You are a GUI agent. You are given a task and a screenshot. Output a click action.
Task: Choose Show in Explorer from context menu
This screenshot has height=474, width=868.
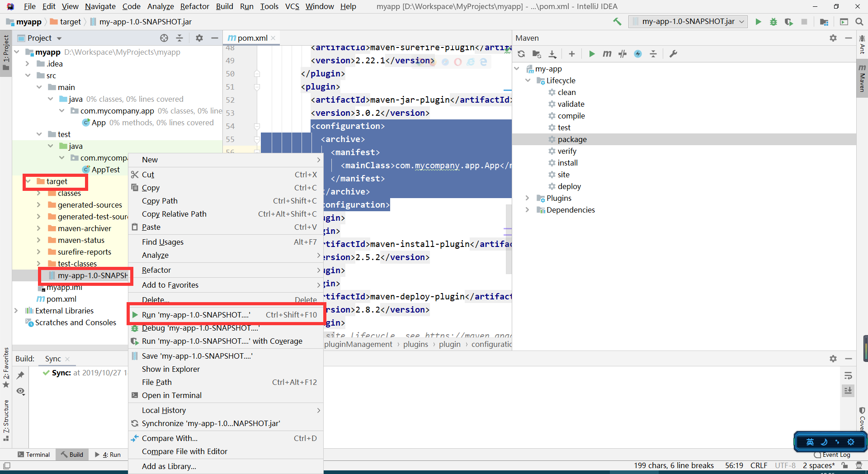tap(171, 369)
